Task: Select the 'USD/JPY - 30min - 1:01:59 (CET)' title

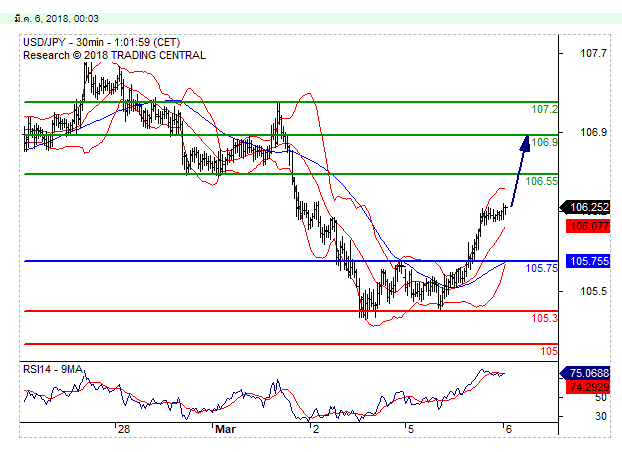Action: pos(102,42)
